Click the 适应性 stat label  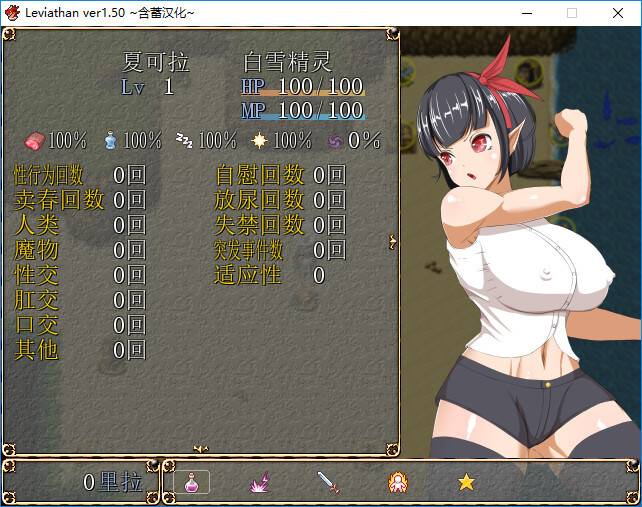[247, 275]
